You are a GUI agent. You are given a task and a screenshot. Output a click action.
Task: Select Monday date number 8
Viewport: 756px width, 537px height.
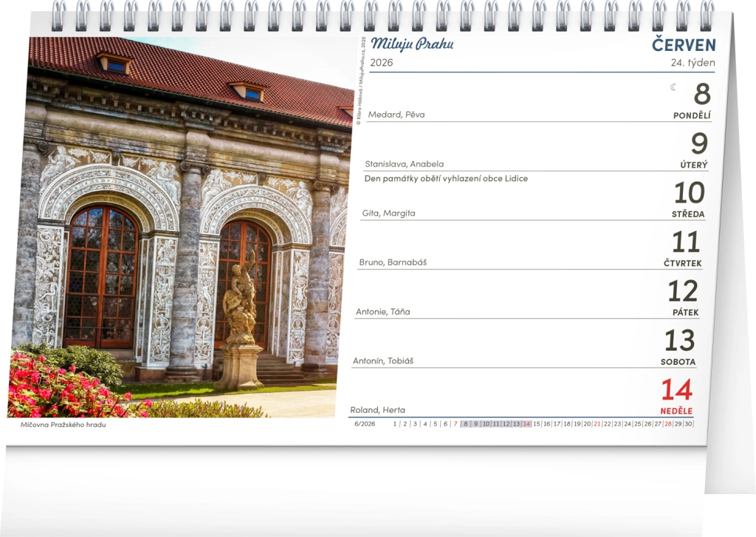tap(701, 95)
